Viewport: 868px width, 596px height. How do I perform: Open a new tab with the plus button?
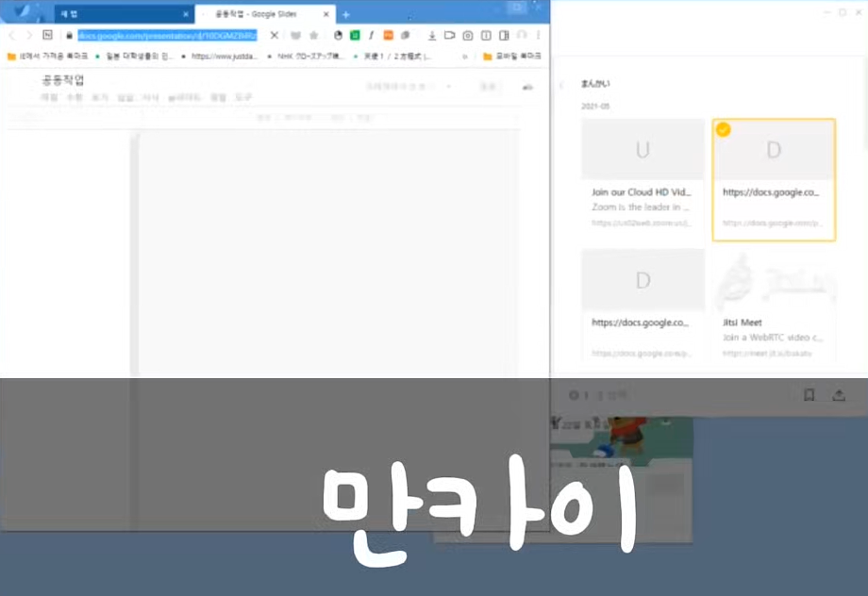click(342, 15)
